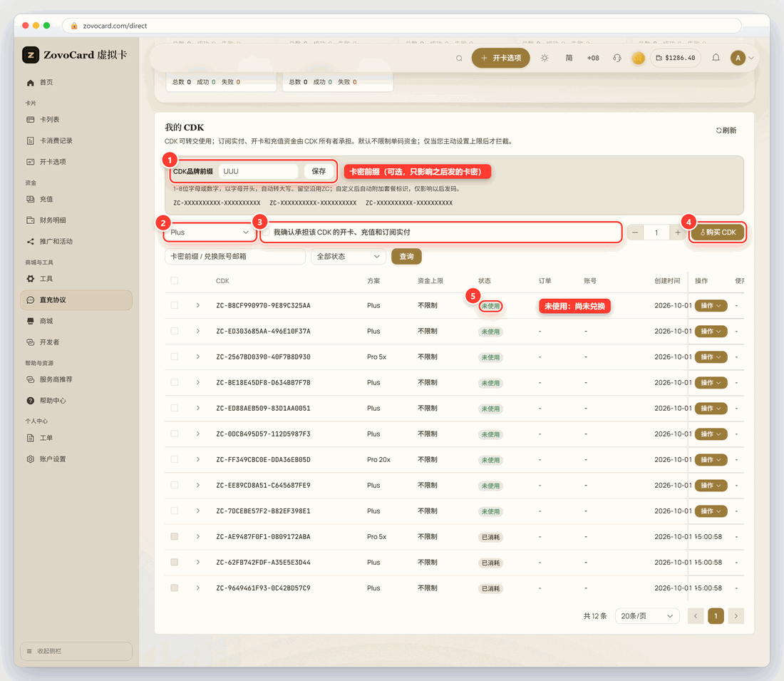Tick the checkbox for ZC-ED88AEB509-83D1AA0051
This screenshot has height=681, width=784.
point(175,408)
